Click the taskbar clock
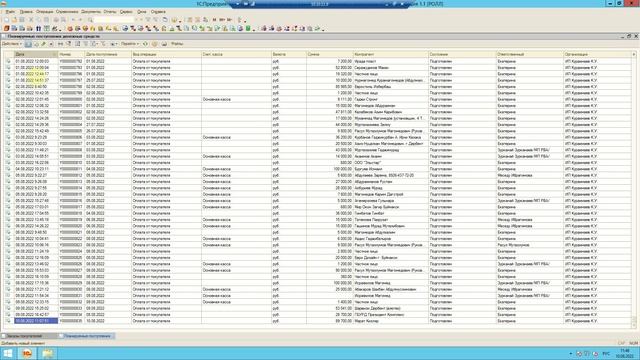 [625, 353]
